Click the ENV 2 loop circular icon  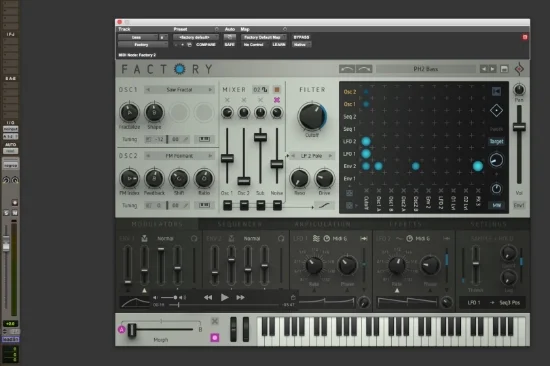[x=281, y=239]
